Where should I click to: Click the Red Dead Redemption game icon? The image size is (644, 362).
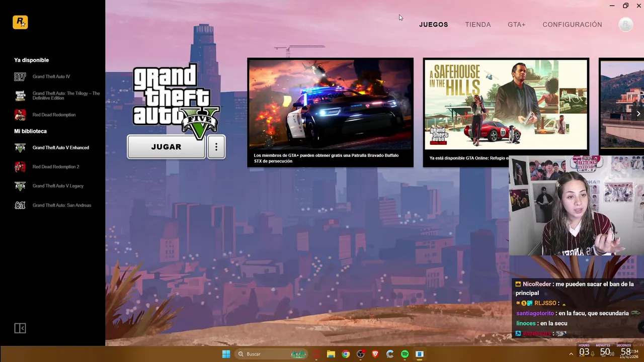click(x=20, y=115)
